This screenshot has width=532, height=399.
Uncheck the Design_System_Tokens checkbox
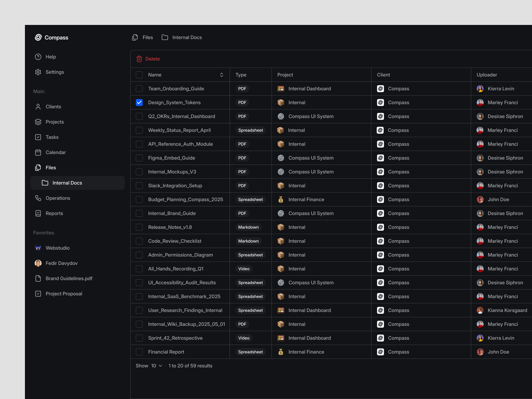coord(139,102)
